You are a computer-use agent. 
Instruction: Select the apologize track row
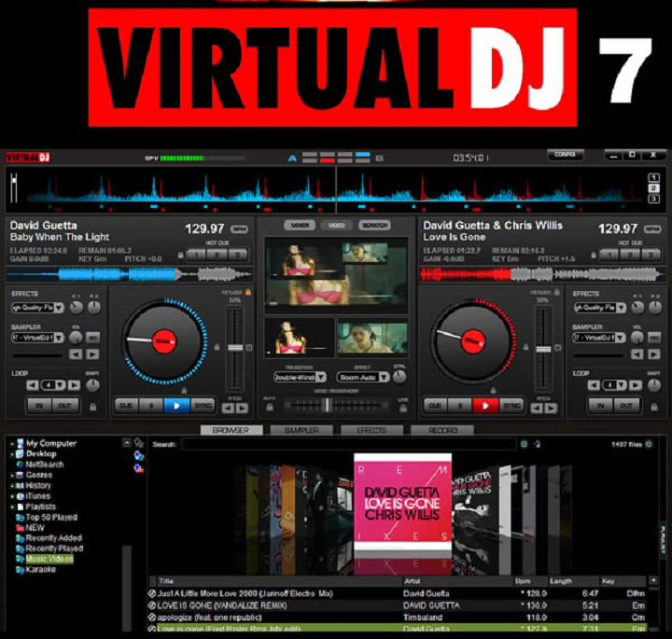click(x=398, y=618)
